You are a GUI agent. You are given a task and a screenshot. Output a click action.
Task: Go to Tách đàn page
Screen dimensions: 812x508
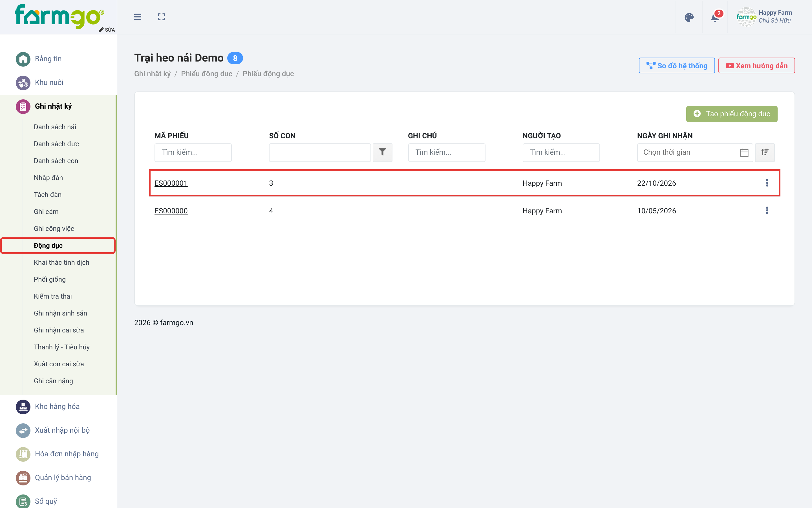tap(48, 195)
